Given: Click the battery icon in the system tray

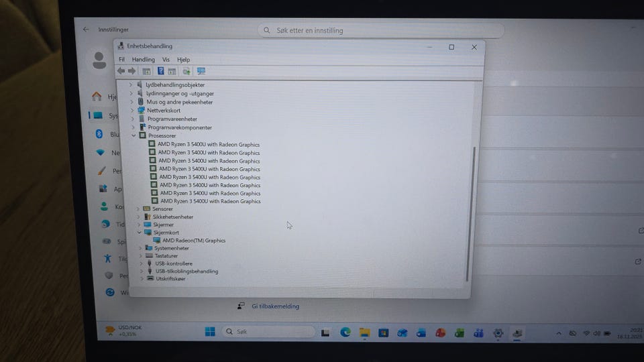Looking at the screenshot, I should pyautogui.click(x=607, y=333).
